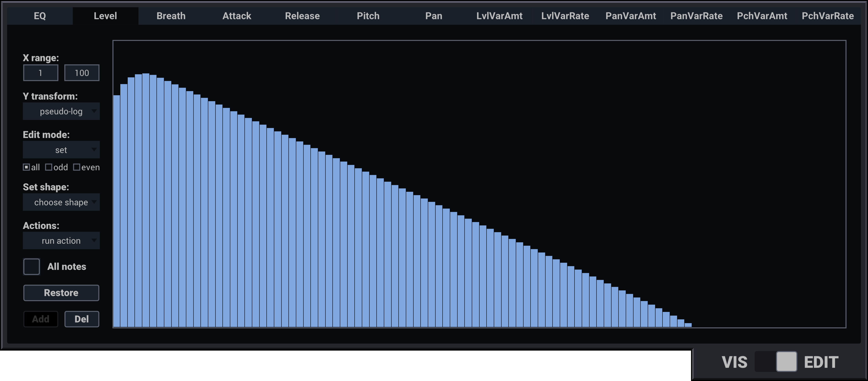Select the PanVarRate tab
The height and width of the screenshot is (381, 868).
[x=697, y=16]
